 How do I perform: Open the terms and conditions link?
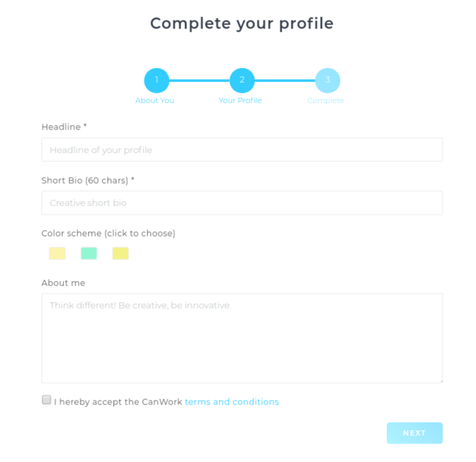[231, 402]
